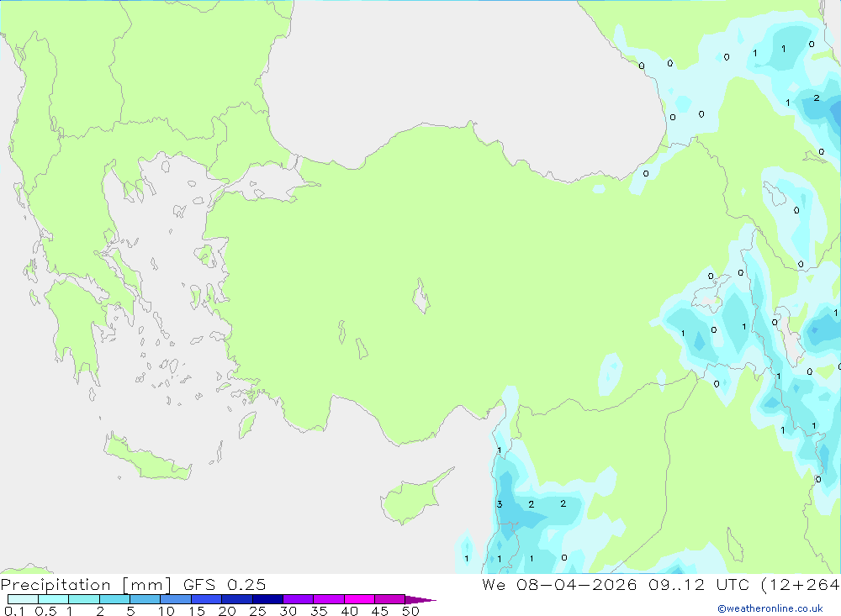Click the 'Precipitation' title word
The height and width of the screenshot is (616, 841).
pos(56,585)
